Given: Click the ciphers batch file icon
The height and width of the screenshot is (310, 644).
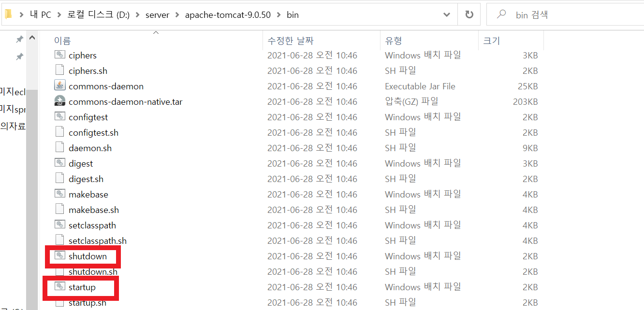Looking at the screenshot, I should tap(60, 55).
